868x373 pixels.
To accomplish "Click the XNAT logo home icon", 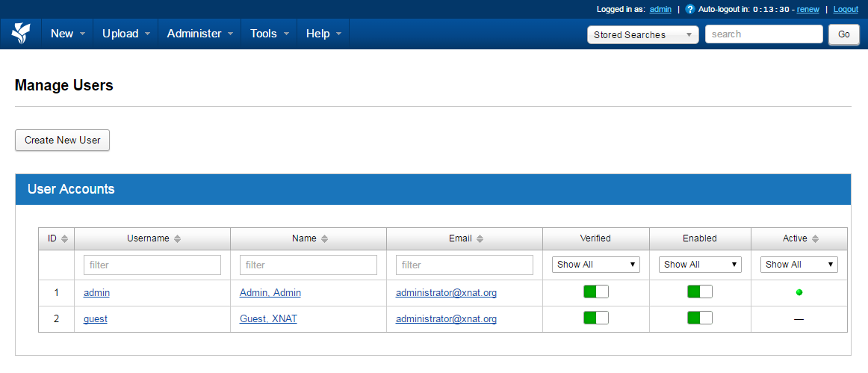I will [21, 34].
